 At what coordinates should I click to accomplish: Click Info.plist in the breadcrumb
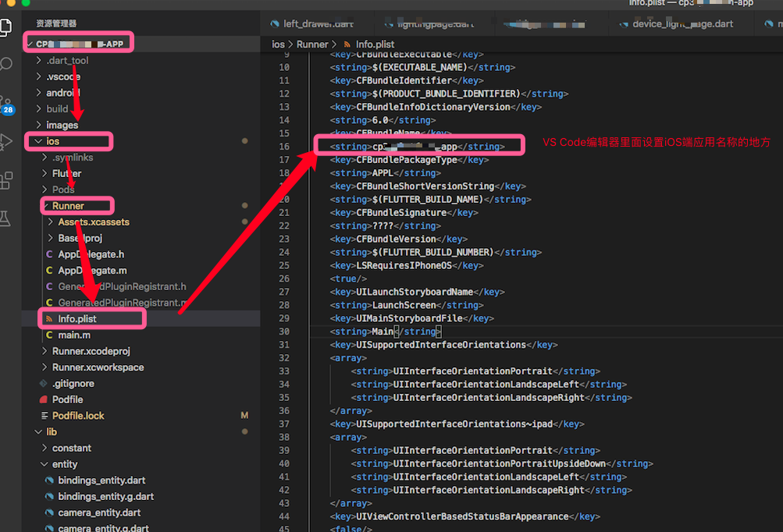[x=375, y=44]
